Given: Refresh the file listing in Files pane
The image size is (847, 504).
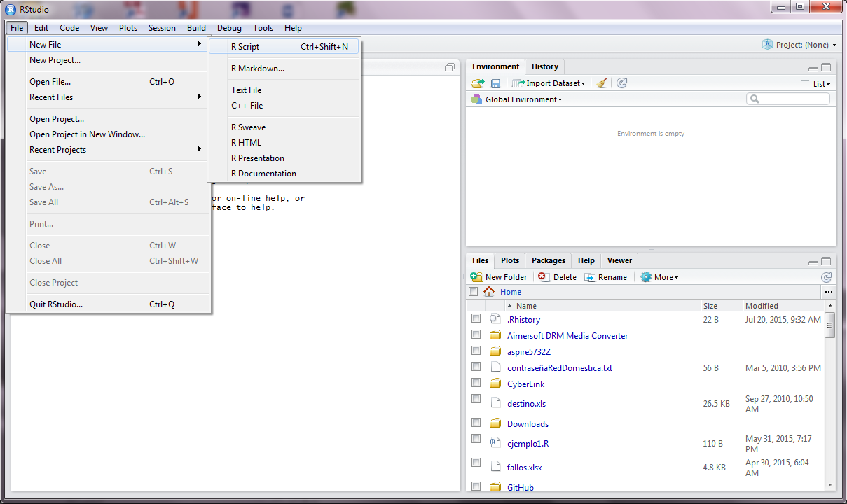Looking at the screenshot, I should click(x=827, y=277).
